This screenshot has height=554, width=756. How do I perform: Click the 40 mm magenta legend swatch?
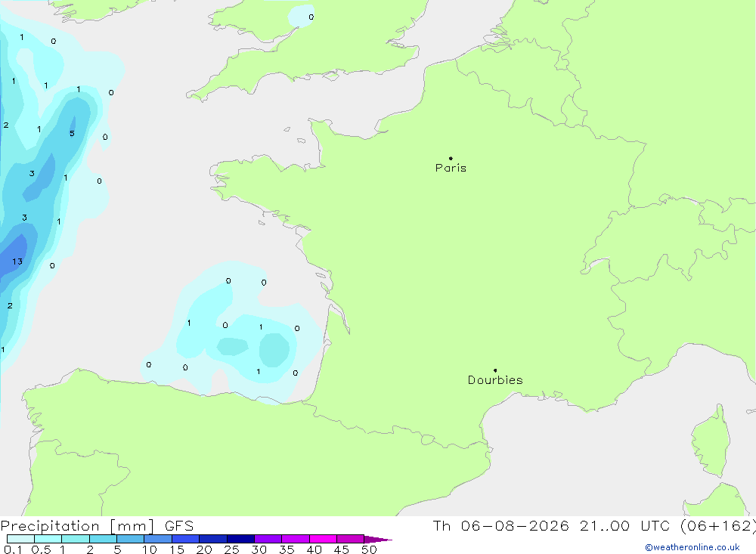pos(323,539)
